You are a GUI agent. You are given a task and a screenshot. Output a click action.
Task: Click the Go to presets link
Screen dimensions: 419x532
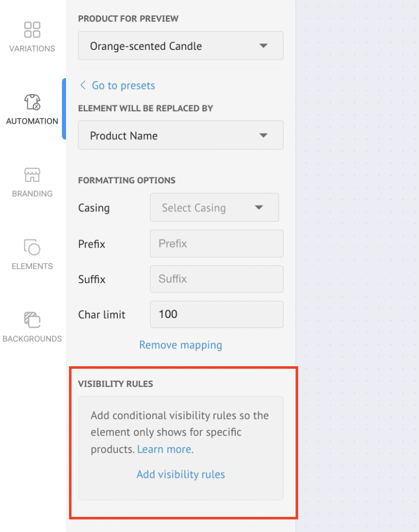pos(123,86)
